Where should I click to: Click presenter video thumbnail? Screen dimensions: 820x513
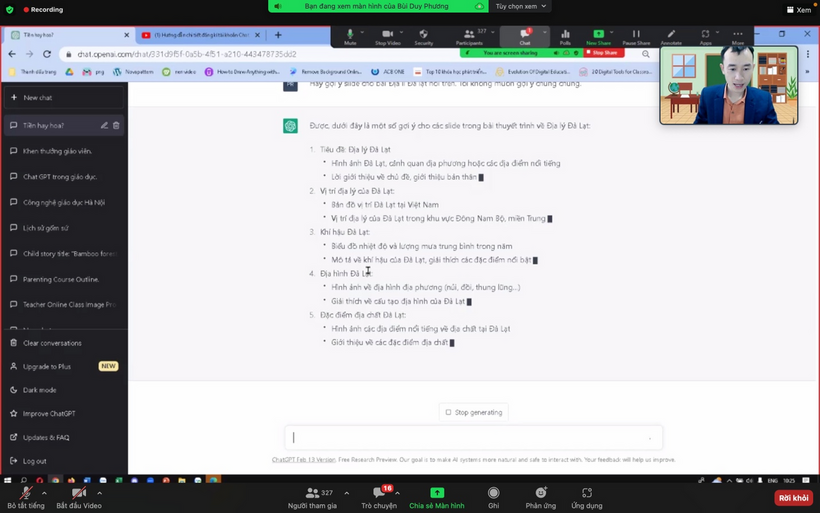coord(729,85)
